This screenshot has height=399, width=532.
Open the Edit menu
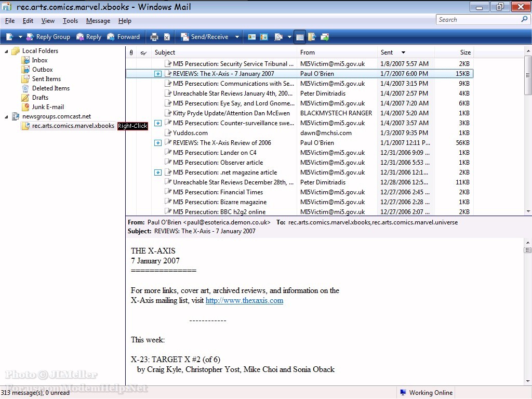click(x=28, y=21)
